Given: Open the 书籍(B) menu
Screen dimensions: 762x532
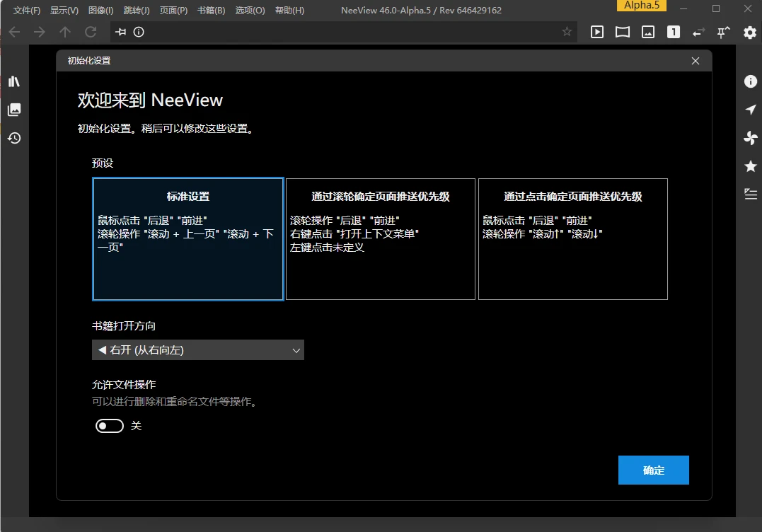Looking at the screenshot, I should [x=211, y=10].
